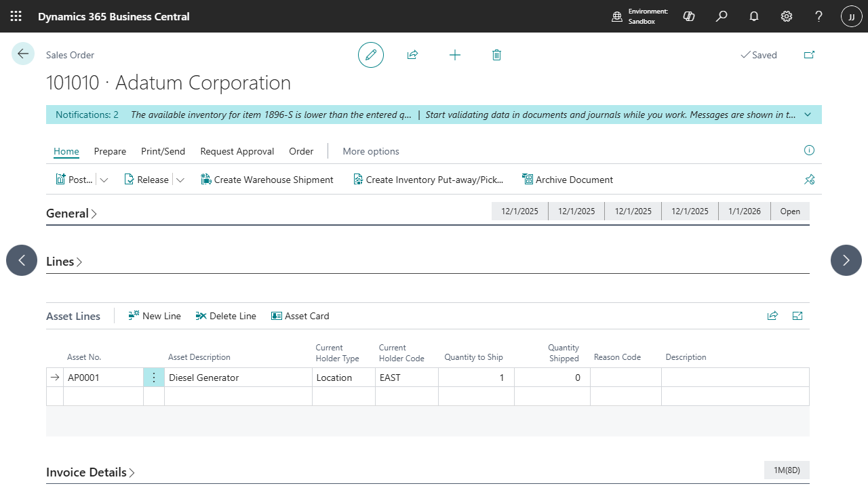
Task: Go to previous record arrow
Action: [22, 260]
